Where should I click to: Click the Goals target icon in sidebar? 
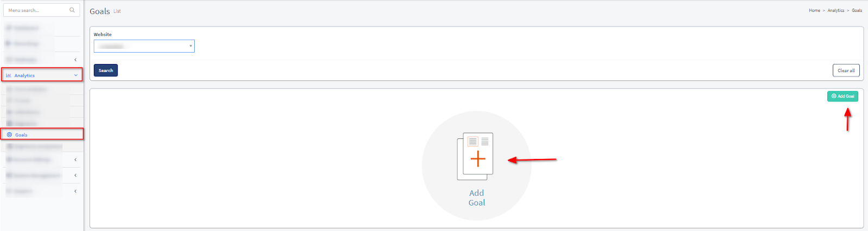pyautogui.click(x=9, y=134)
